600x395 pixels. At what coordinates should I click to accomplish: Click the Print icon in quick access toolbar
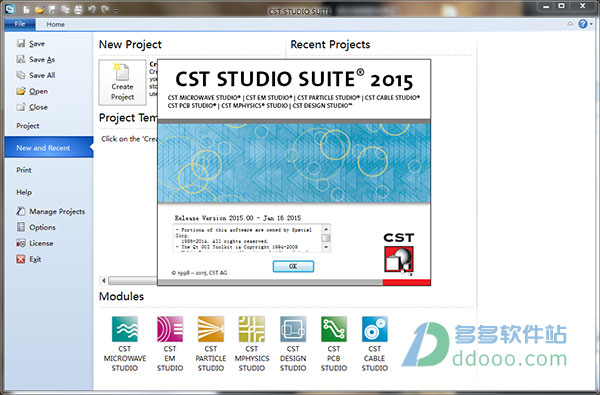point(78,10)
